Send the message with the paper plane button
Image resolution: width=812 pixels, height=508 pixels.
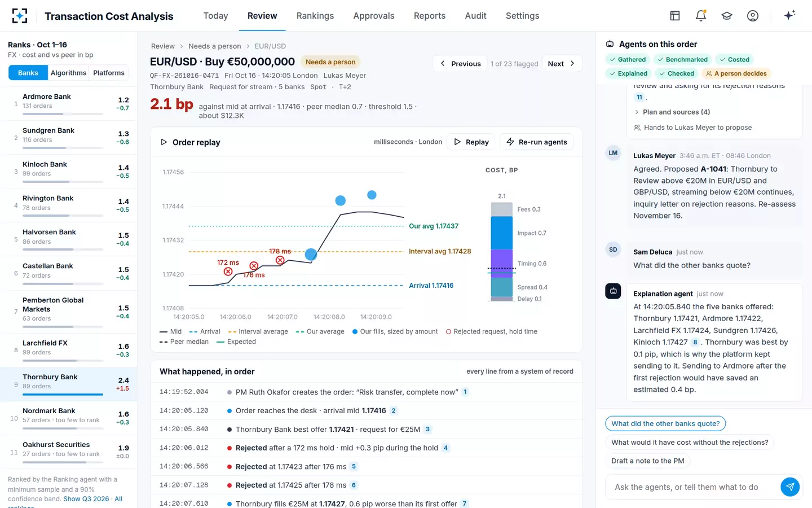[x=790, y=487]
